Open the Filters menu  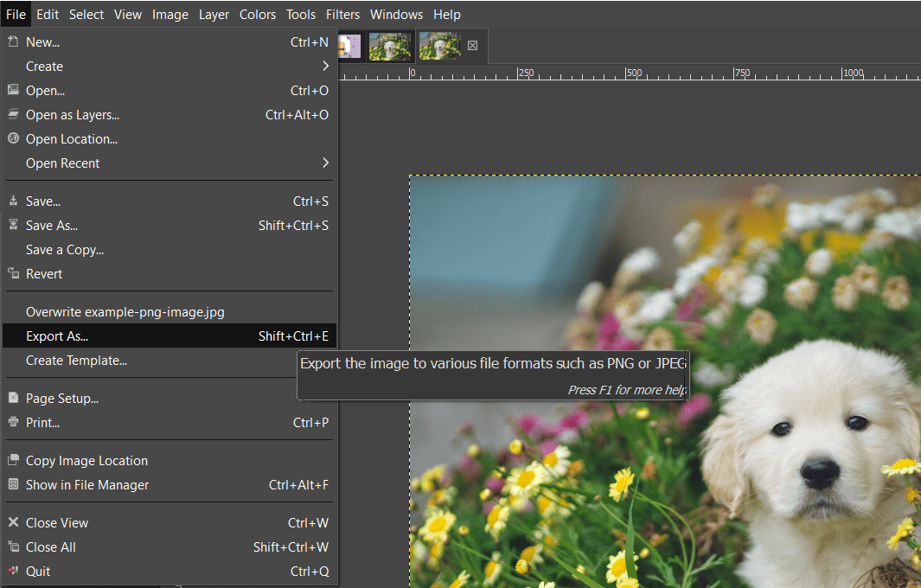click(x=342, y=14)
